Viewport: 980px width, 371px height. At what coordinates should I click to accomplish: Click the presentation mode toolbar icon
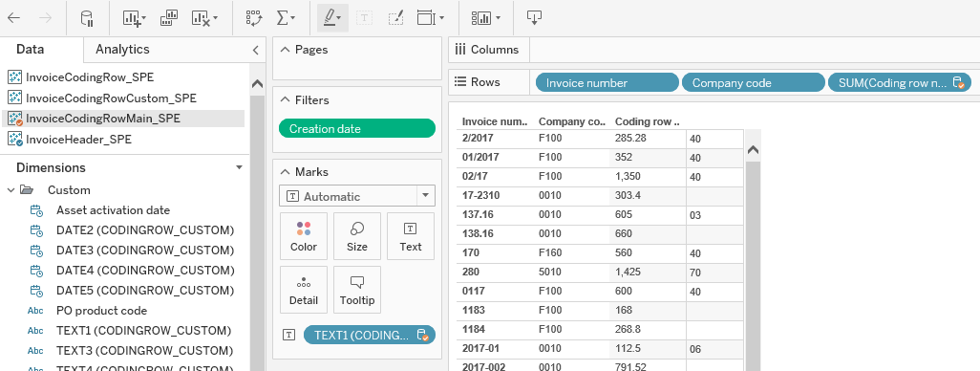[534, 18]
